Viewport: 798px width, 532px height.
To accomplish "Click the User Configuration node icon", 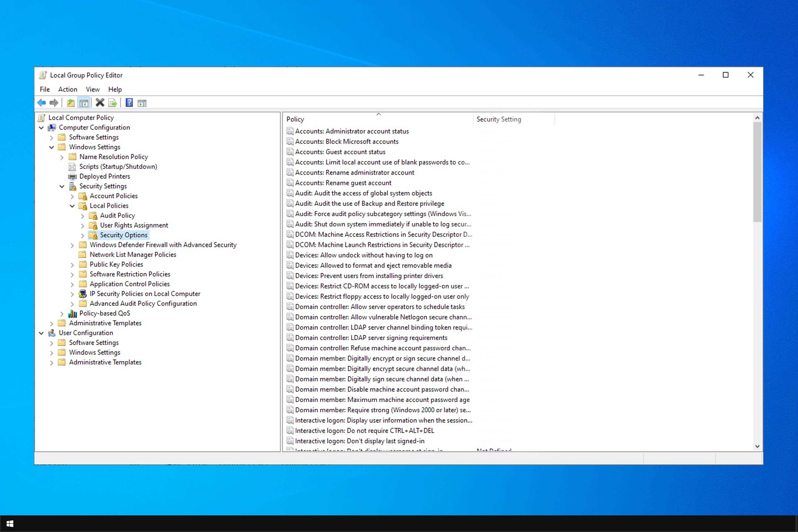I will [x=52, y=333].
